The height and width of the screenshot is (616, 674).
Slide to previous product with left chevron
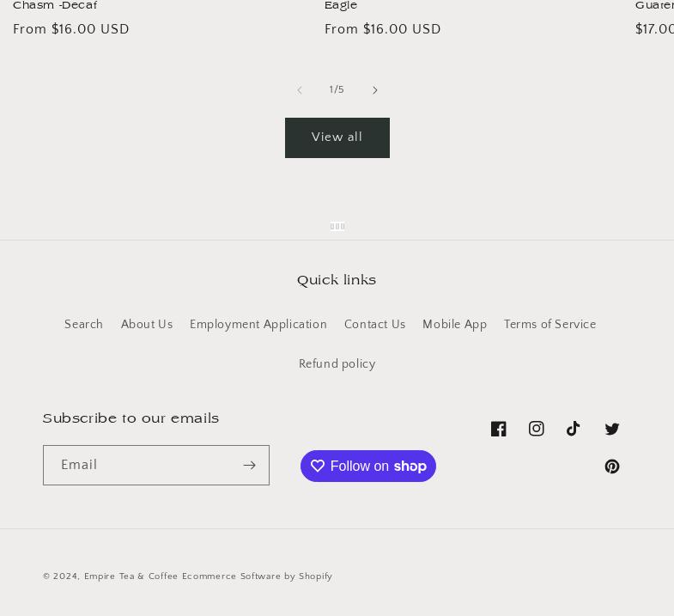pos(300,90)
